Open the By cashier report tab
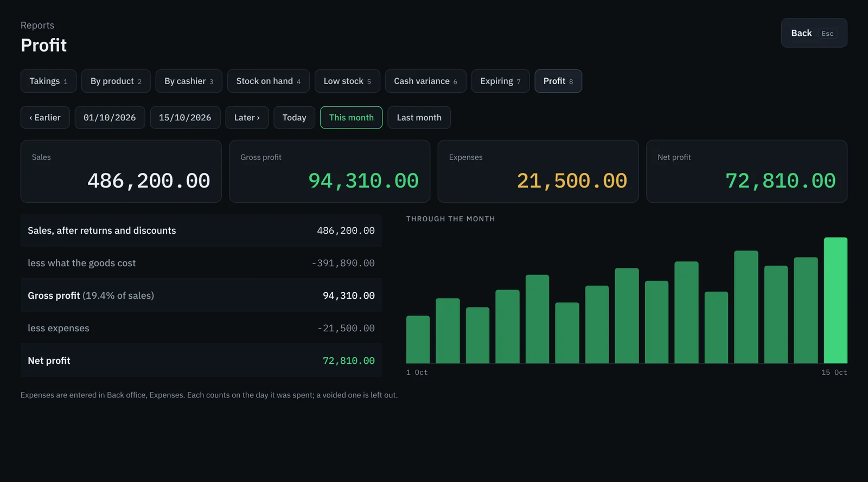The image size is (868, 482). pyautogui.click(x=189, y=81)
